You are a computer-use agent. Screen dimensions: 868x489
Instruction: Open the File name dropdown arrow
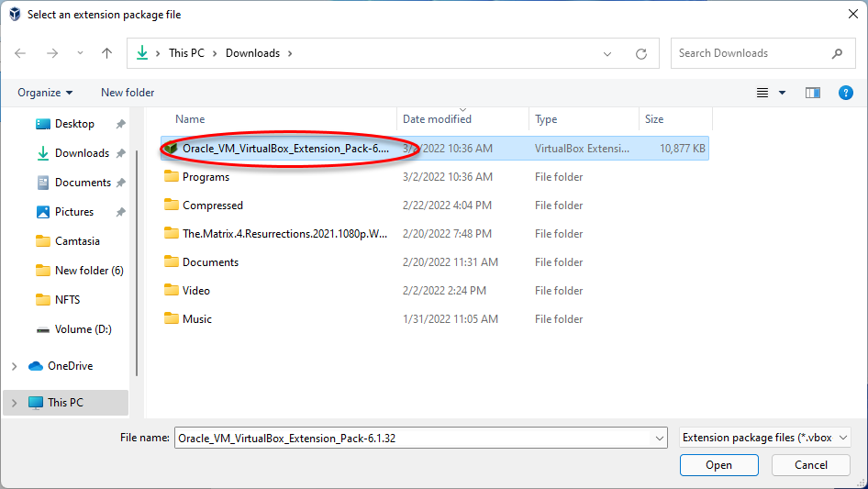[660, 438]
